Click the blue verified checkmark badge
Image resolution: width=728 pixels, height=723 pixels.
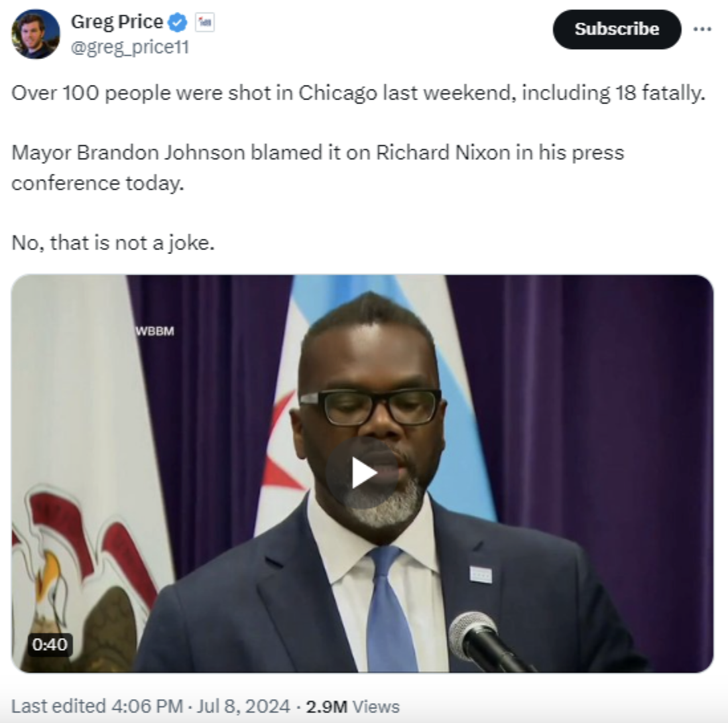pyautogui.click(x=177, y=23)
